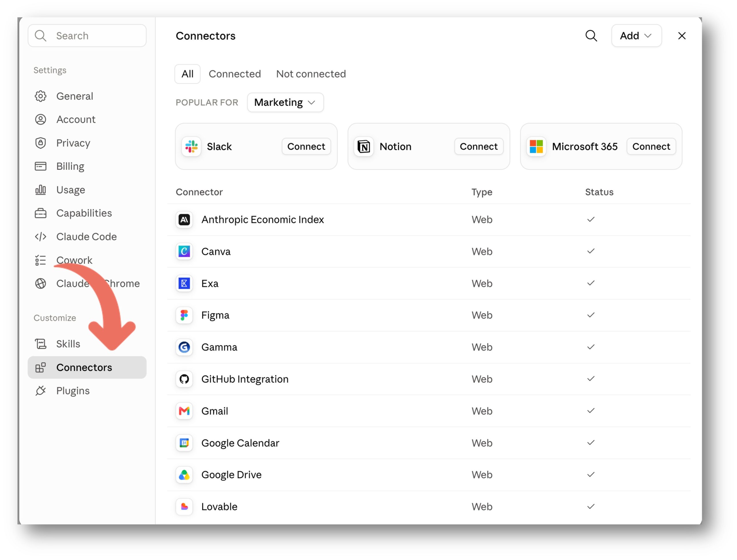This screenshot has height=560, width=737.
Task: Open the Marketing dropdown
Action: coord(285,102)
